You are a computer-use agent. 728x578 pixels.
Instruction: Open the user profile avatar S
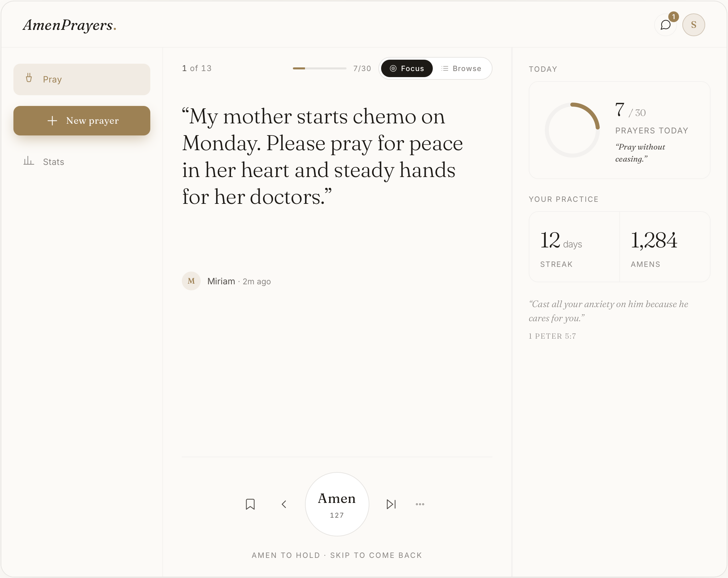[x=693, y=24]
